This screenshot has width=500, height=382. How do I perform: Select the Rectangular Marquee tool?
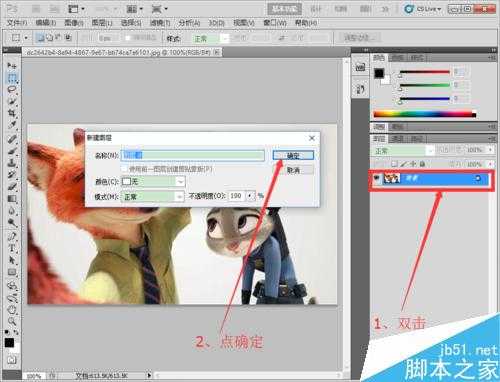pos(12,77)
